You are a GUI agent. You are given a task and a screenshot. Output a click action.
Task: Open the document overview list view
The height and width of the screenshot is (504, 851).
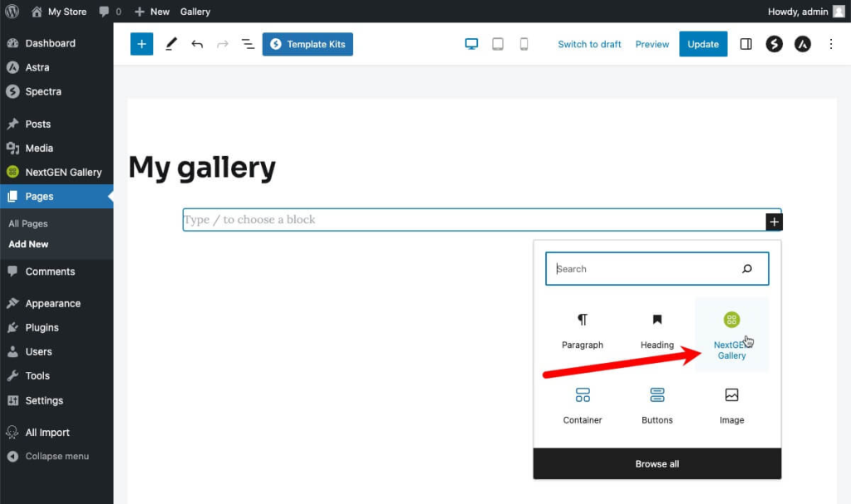[248, 44]
